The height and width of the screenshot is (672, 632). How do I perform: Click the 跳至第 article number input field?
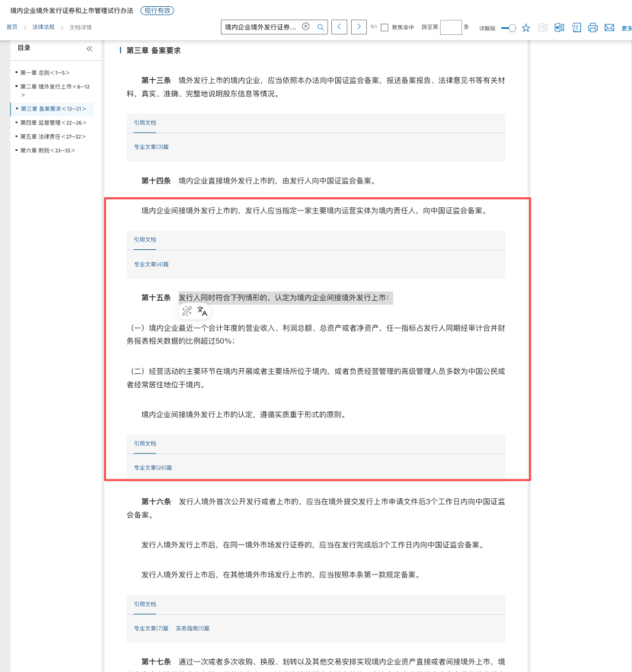(451, 27)
